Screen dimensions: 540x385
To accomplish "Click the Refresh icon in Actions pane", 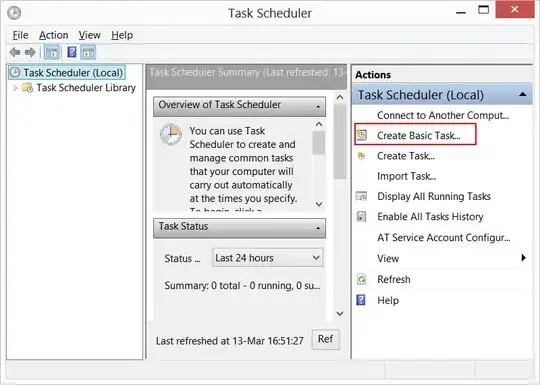I will click(361, 279).
